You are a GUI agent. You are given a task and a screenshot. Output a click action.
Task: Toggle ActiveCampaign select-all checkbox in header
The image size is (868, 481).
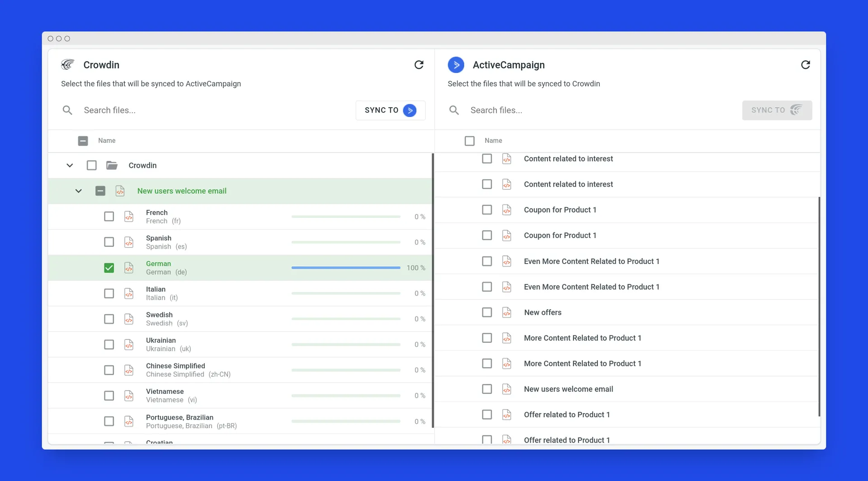(469, 141)
